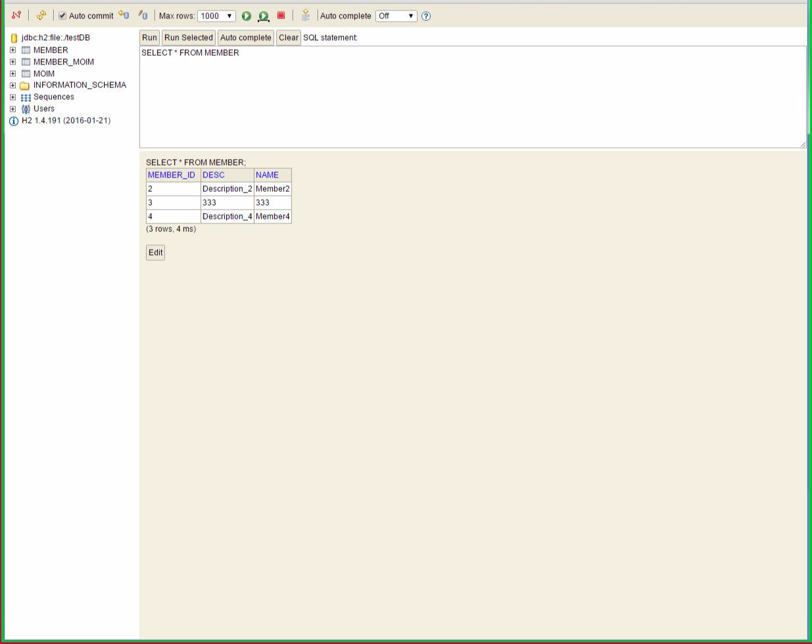Click the Refresh database tree icon
The height and width of the screenshot is (644, 812).
(x=41, y=15)
